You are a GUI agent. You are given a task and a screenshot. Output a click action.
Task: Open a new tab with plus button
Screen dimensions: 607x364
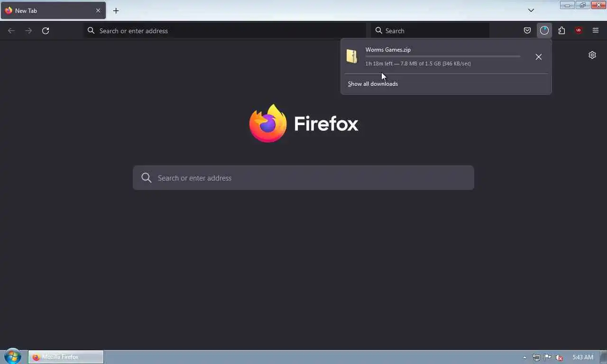click(x=116, y=10)
